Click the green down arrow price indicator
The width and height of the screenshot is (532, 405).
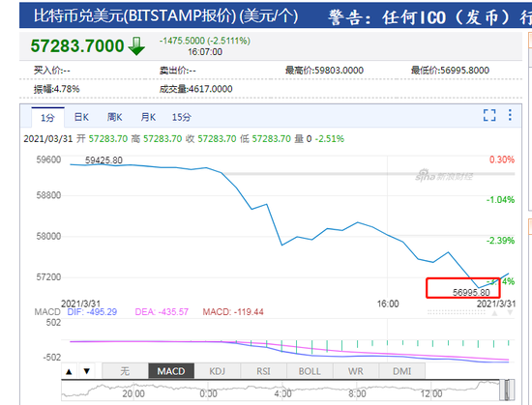136,46
